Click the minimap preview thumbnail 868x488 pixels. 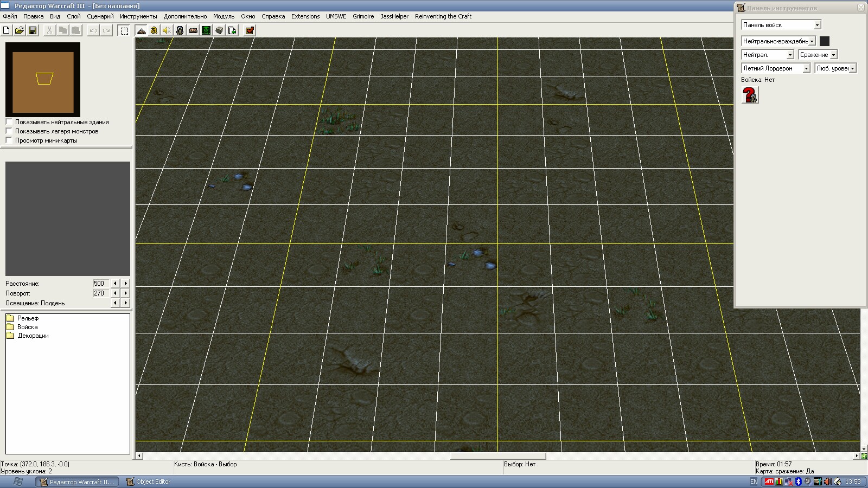43,80
